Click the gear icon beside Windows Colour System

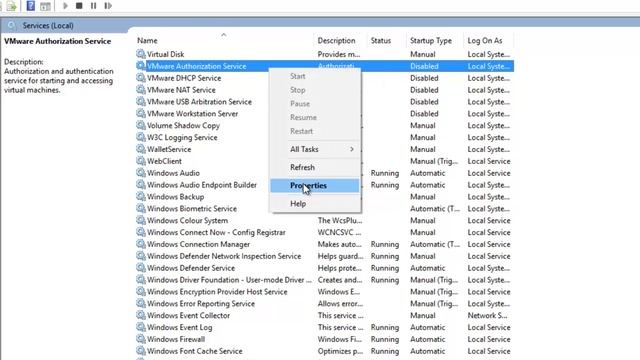click(x=141, y=220)
